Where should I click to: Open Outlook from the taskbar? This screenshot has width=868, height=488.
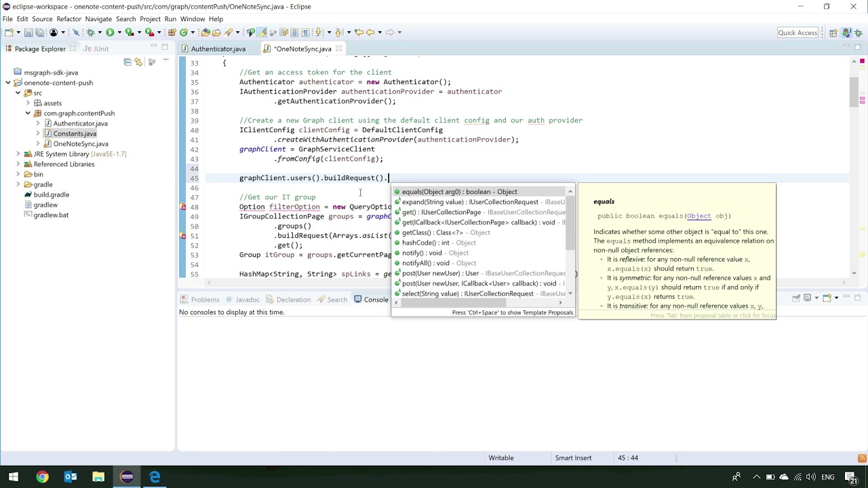tap(71, 477)
